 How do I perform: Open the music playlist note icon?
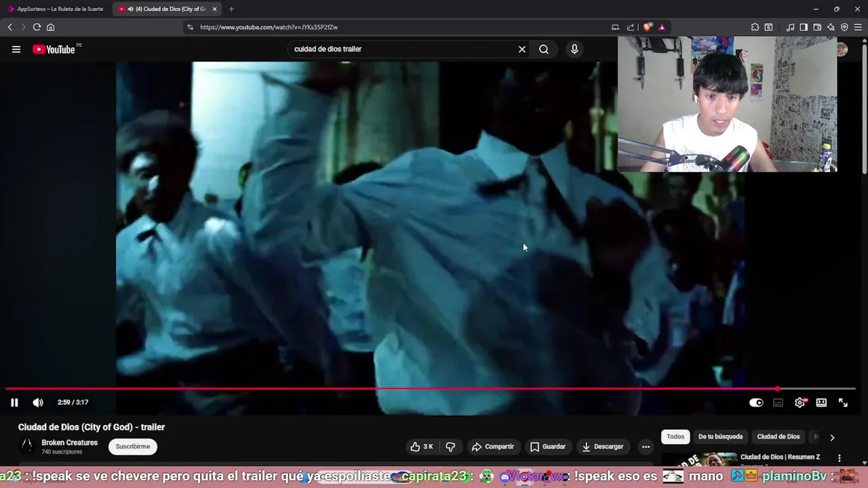pos(790,27)
